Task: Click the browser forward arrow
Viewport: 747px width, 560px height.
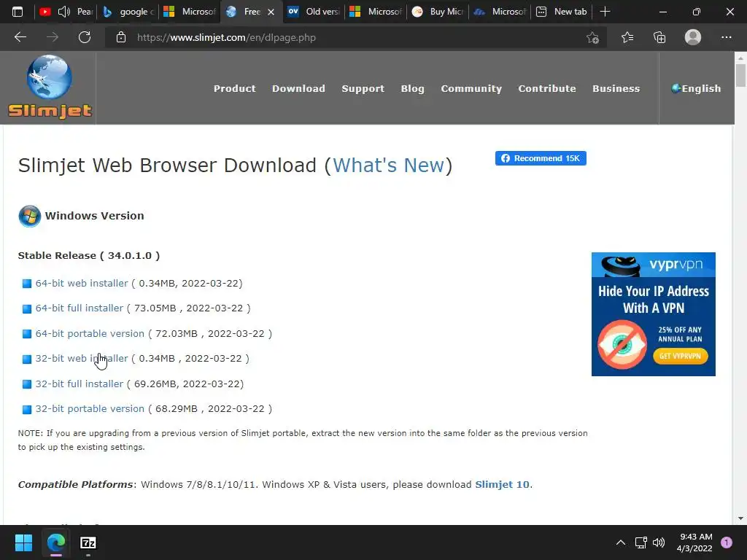Action: [x=53, y=37]
